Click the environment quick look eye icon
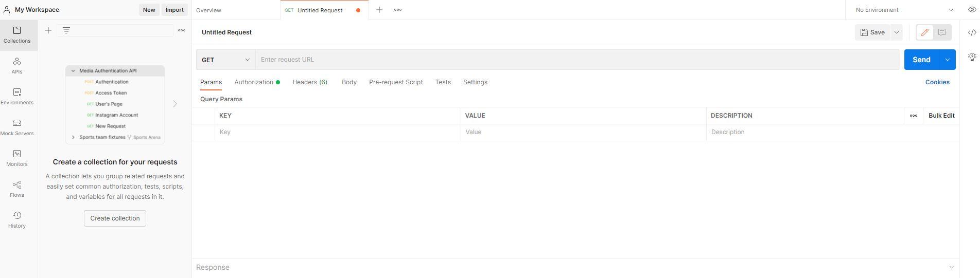980x278 pixels. pyautogui.click(x=972, y=10)
